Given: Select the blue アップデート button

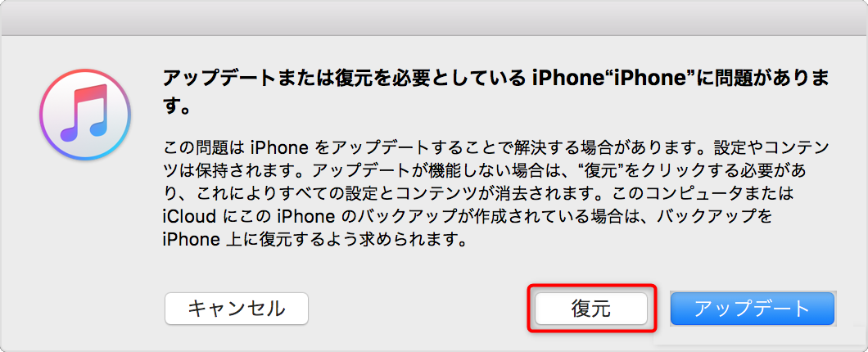Looking at the screenshot, I should tap(753, 309).
